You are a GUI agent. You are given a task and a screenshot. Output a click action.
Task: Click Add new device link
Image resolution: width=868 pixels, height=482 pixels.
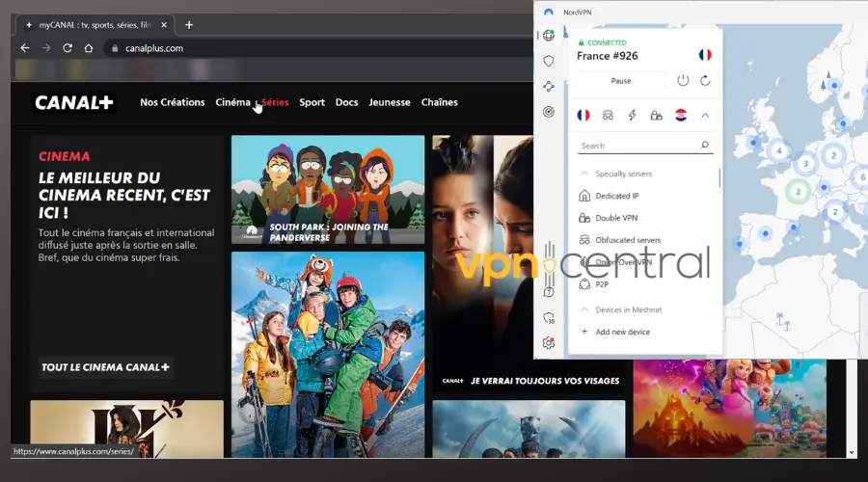click(x=622, y=332)
